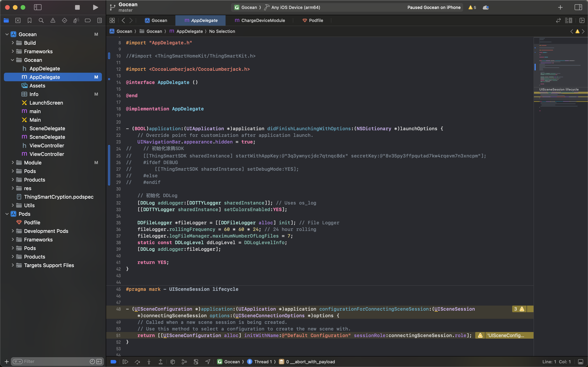
Task: Open the Bookmark navigator
Action: [x=30, y=21]
